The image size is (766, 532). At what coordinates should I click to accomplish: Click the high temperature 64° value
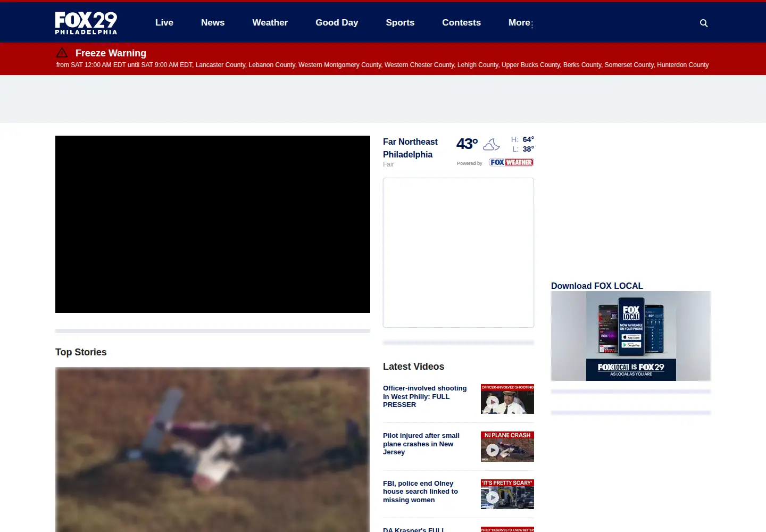(528, 139)
